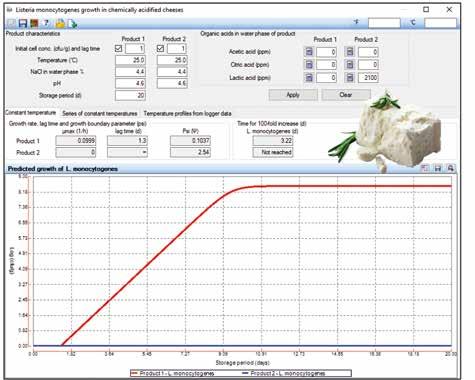Switch to Series of constant temperatures tab
475x380 pixels.
click(x=100, y=113)
